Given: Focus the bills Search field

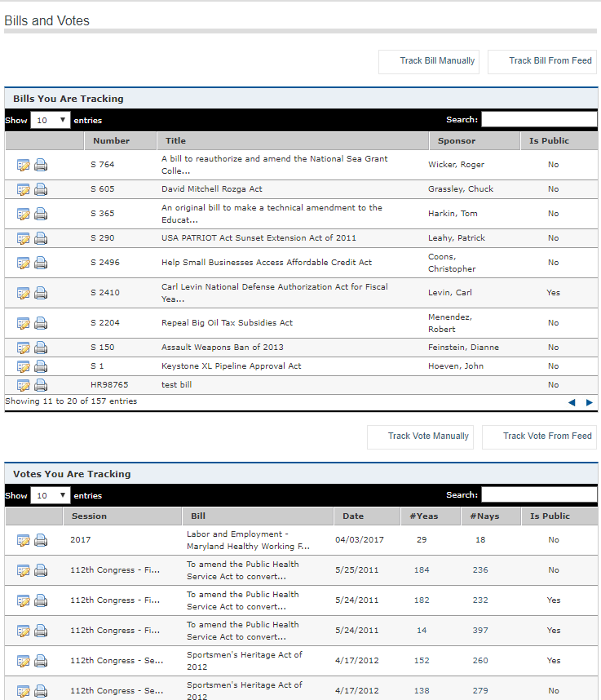Looking at the screenshot, I should [539, 119].
